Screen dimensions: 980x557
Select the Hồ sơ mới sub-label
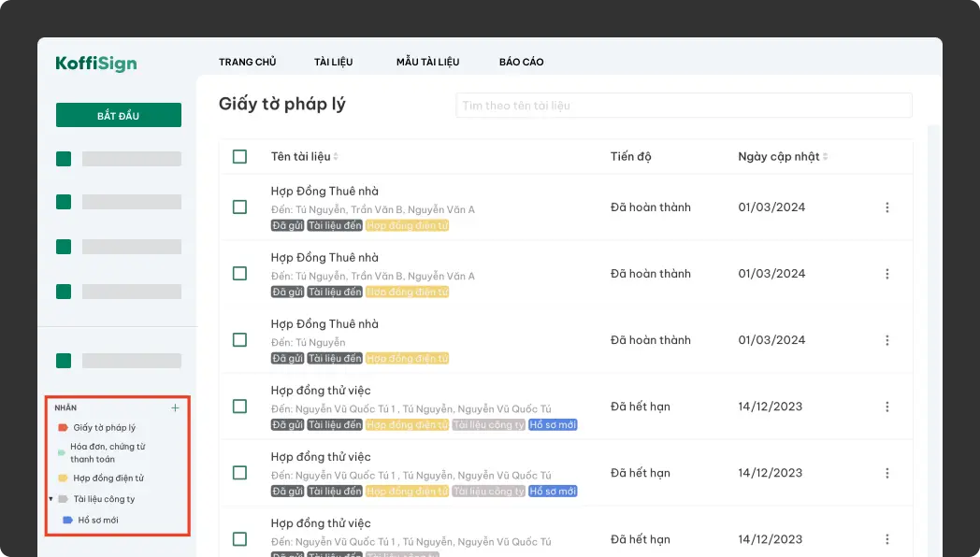91,521
